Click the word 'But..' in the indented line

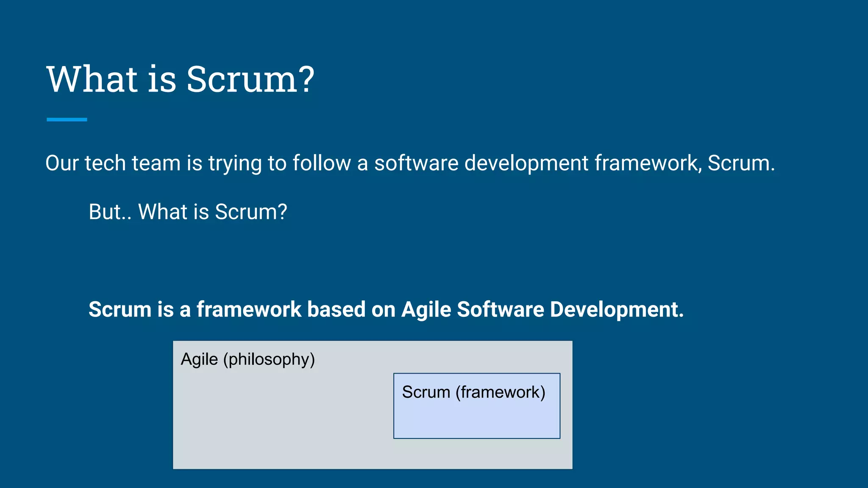pos(110,212)
